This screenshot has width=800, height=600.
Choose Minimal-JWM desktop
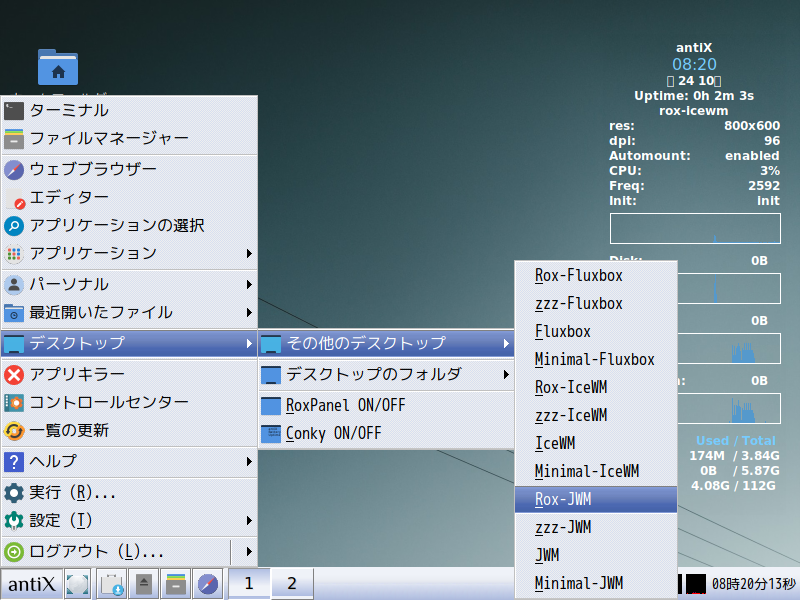tap(596, 583)
